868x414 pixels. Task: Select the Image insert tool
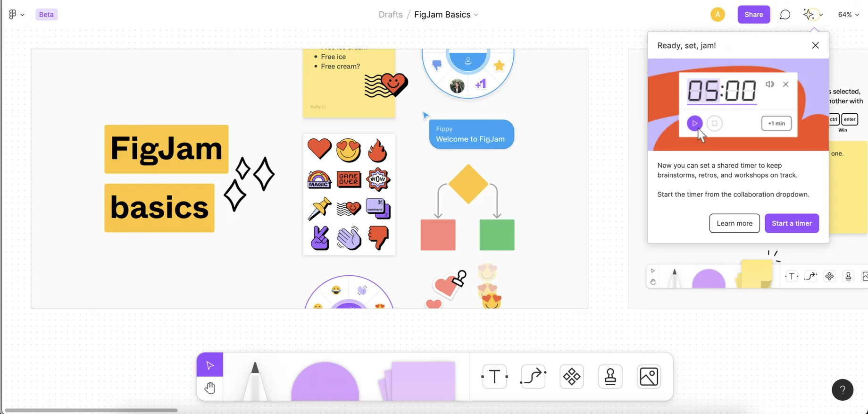pos(649,377)
